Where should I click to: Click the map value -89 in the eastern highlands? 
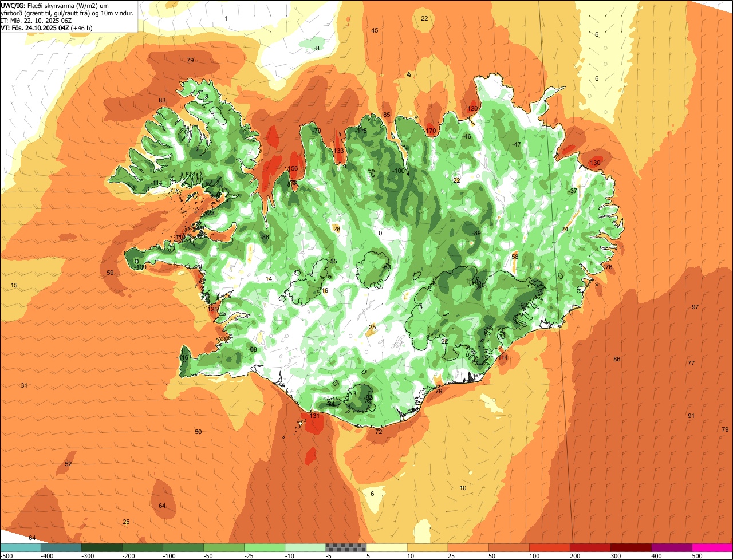tap(476, 234)
